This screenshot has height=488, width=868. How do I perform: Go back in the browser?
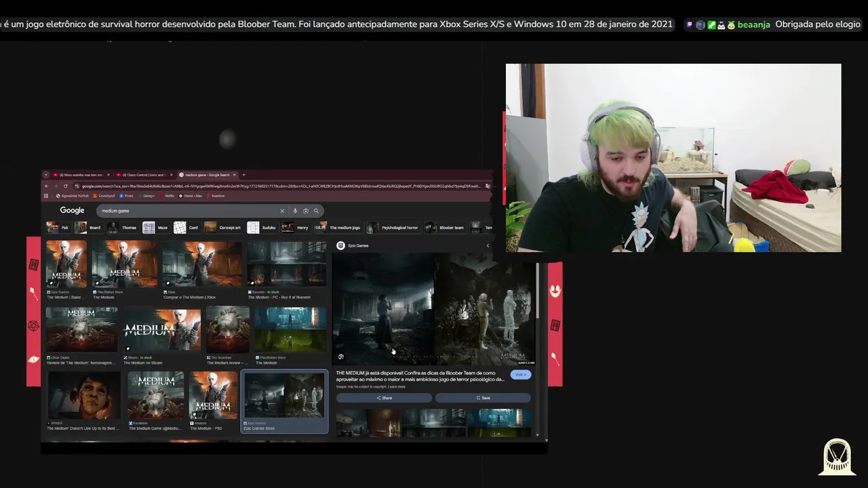coord(47,186)
